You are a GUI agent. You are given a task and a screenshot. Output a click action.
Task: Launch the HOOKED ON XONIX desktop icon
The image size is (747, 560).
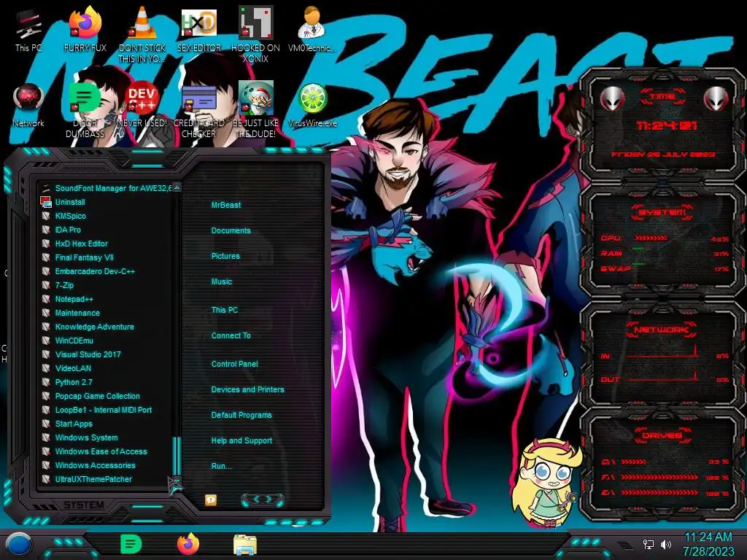pos(256,34)
